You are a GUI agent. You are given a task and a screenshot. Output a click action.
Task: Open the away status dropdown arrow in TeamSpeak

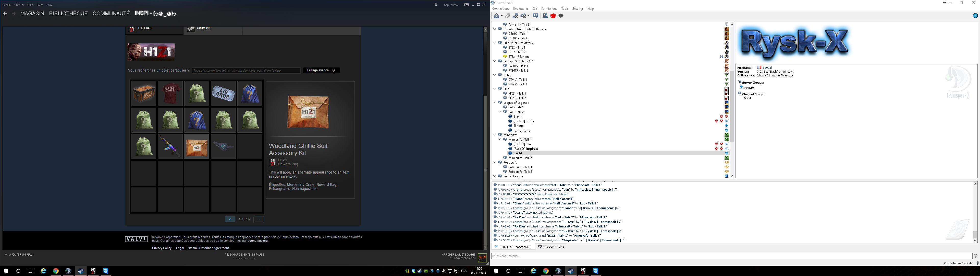(502, 16)
